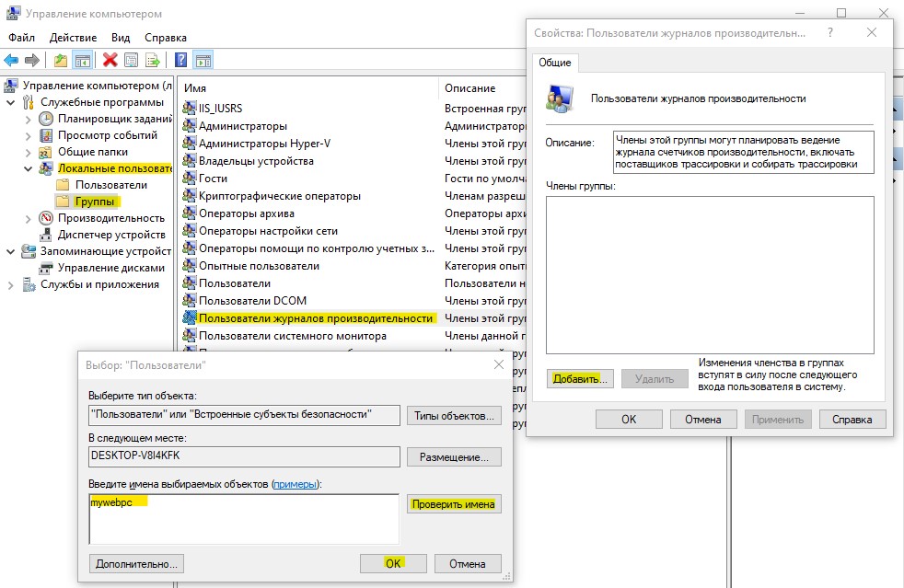Select the Пользователи системного монитора row
This screenshot has height=588, width=904.
click(354, 336)
